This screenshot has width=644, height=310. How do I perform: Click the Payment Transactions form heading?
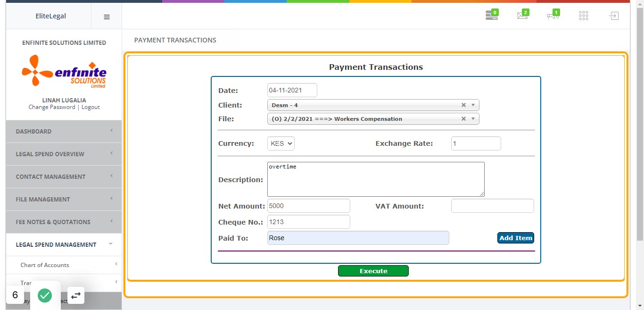[376, 67]
